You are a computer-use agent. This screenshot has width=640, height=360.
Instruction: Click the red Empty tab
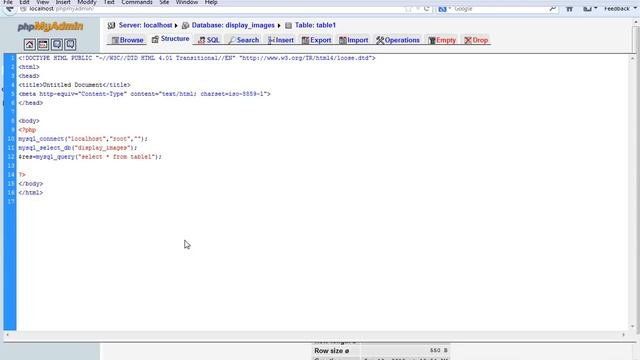(x=442, y=40)
